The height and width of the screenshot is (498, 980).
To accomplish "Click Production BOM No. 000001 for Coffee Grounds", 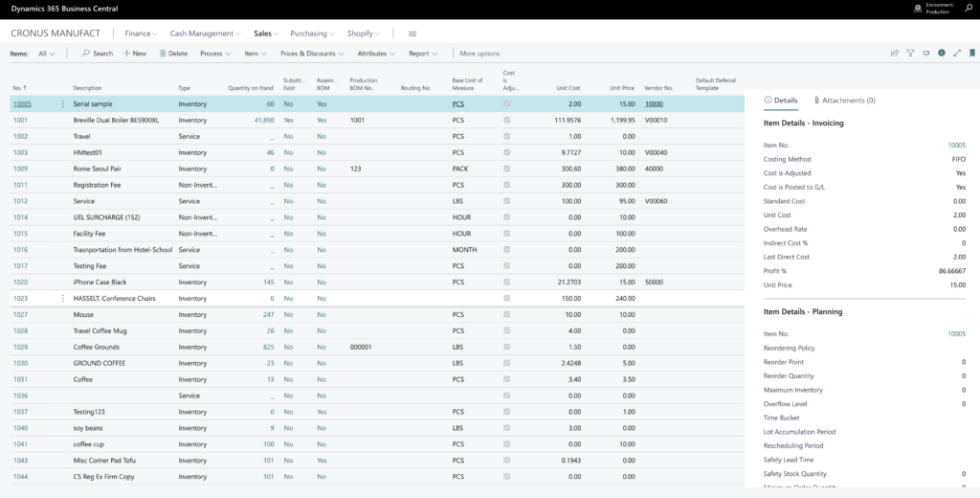I will [x=361, y=348].
